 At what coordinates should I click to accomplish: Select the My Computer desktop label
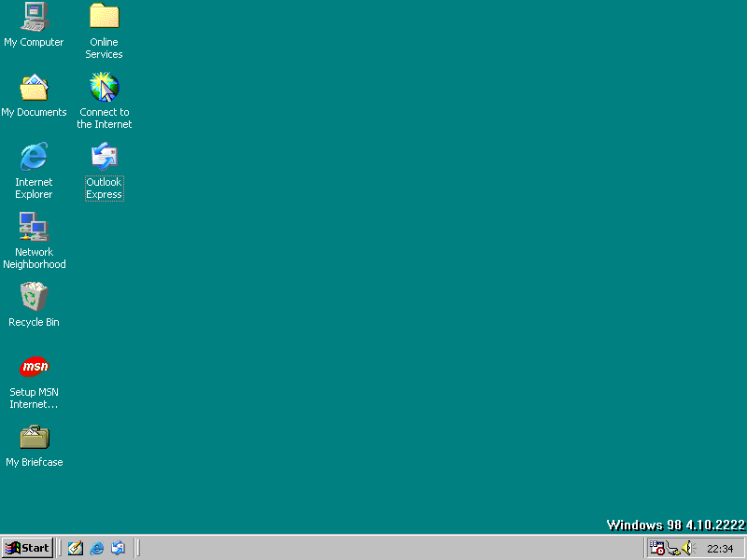pyautogui.click(x=34, y=42)
